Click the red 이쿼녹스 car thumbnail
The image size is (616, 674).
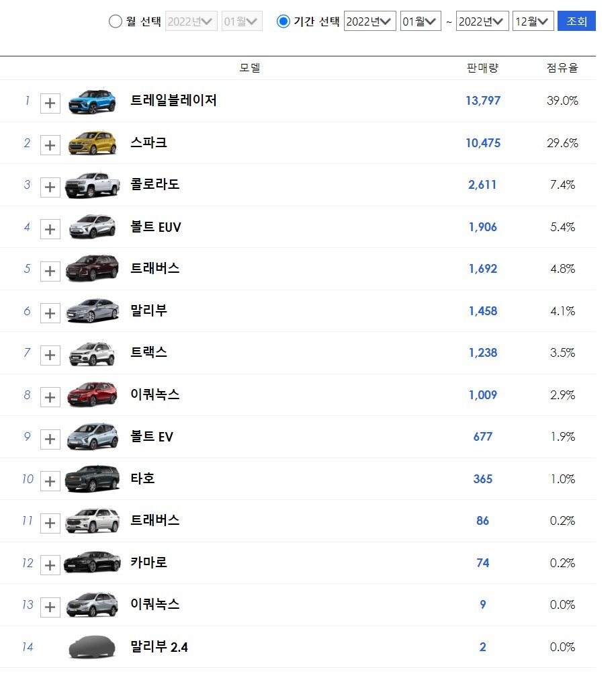(x=92, y=394)
